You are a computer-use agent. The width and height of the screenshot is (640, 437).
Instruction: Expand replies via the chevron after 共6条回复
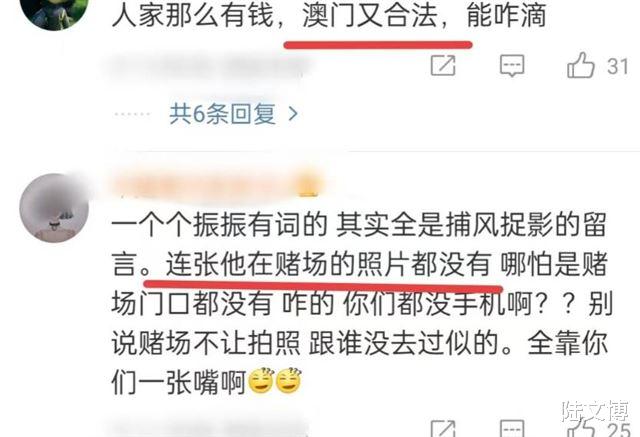pos(293,114)
